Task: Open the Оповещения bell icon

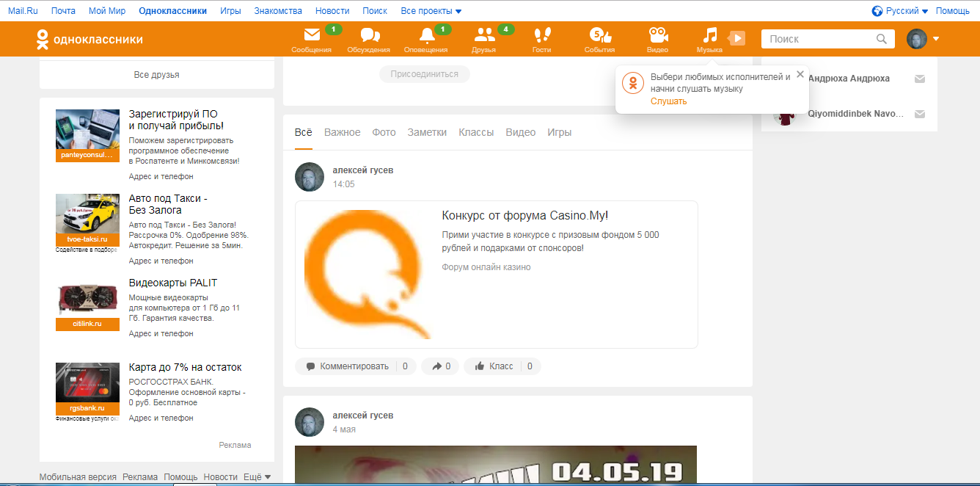Action: point(426,40)
